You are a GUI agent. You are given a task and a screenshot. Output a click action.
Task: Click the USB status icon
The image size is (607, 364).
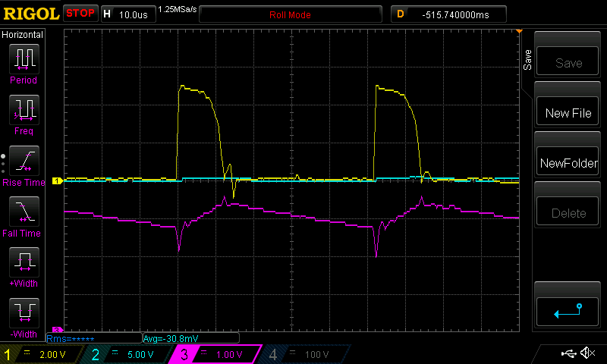(568, 353)
